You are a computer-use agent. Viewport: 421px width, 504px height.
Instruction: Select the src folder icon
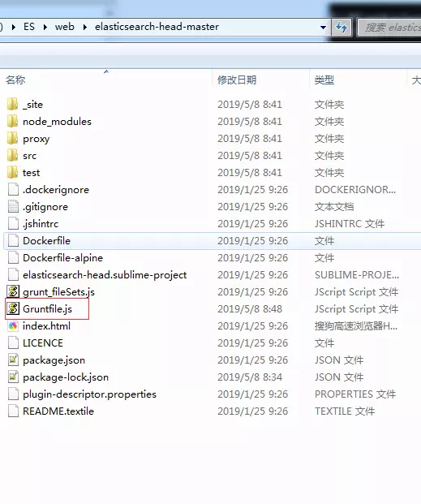tap(13, 156)
